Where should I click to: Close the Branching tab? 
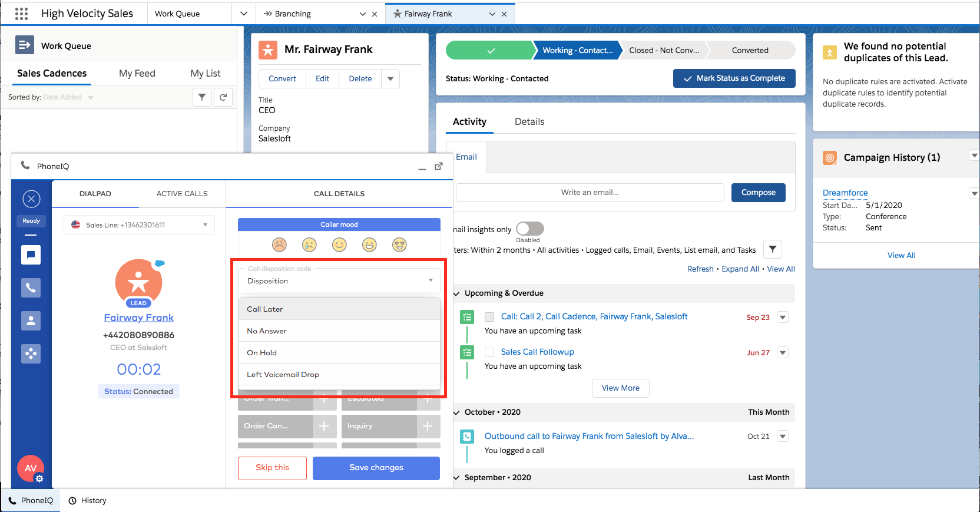(x=375, y=14)
